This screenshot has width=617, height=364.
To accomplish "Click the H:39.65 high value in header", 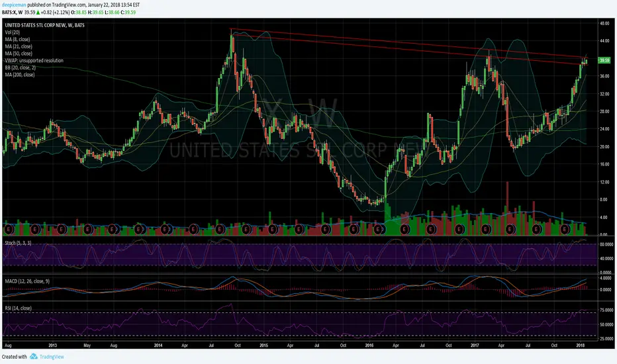I will tap(95, 12).
